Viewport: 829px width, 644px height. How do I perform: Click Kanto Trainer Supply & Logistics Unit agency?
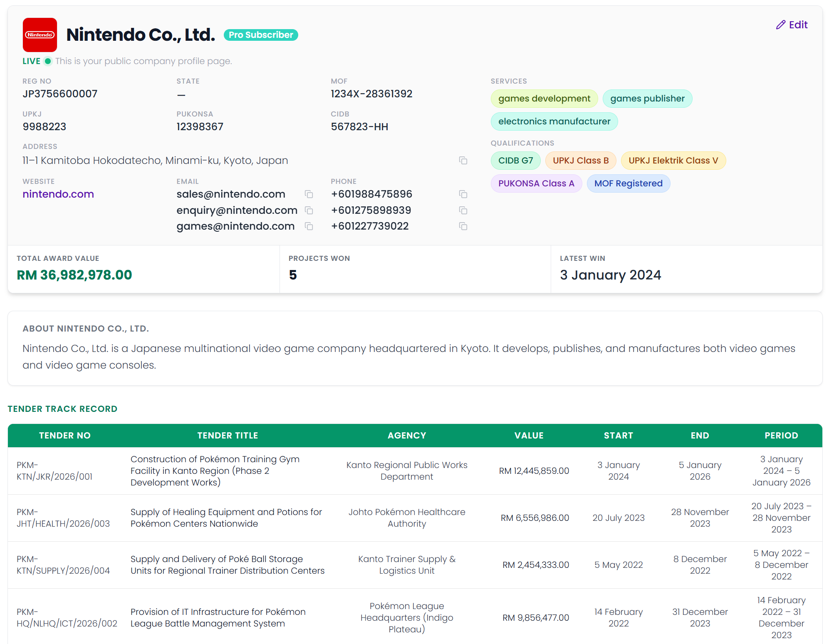point(407,565)
